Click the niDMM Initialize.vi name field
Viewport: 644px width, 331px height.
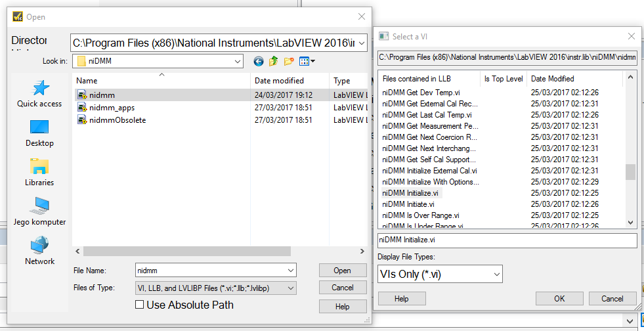point(507,240)
